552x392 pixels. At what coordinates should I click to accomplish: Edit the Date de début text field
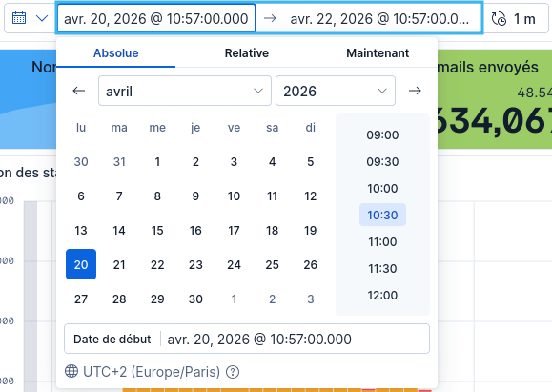tap(246, 339)
